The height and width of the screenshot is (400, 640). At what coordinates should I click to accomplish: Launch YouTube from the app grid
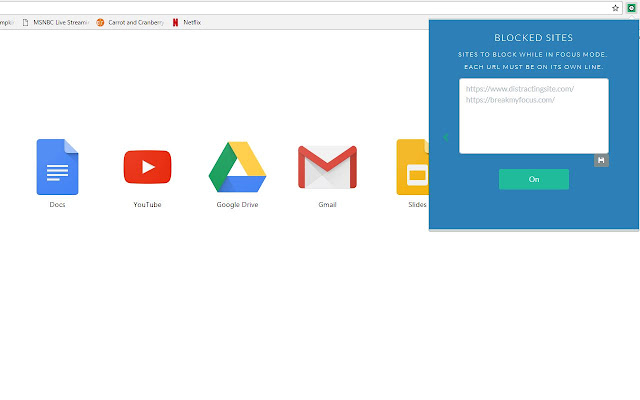click(147, 167)
